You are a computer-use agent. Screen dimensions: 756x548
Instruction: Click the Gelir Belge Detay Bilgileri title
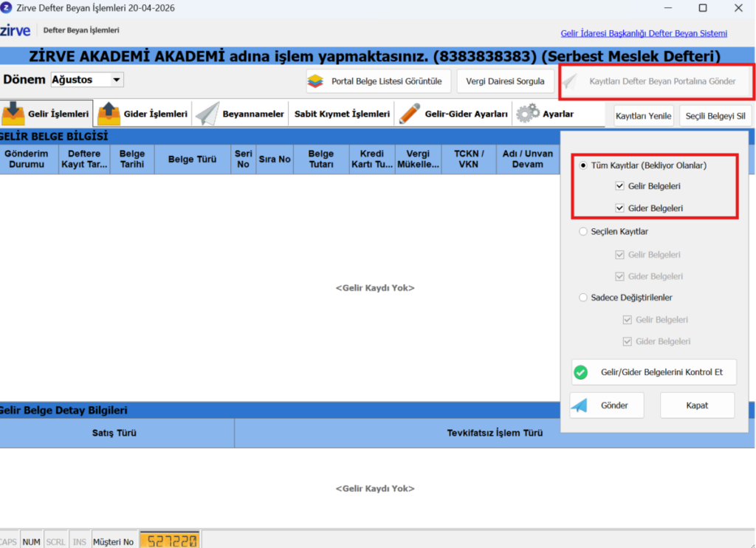coord(63,410)
